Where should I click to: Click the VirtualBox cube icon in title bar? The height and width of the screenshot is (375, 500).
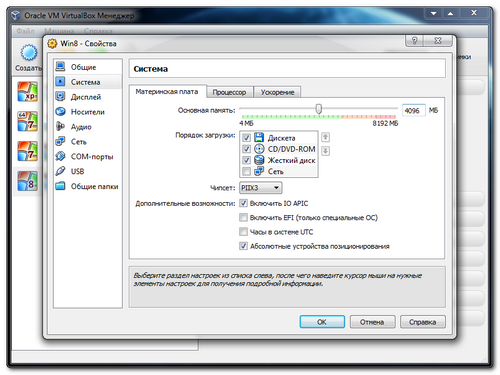click(x=16, y=15)
